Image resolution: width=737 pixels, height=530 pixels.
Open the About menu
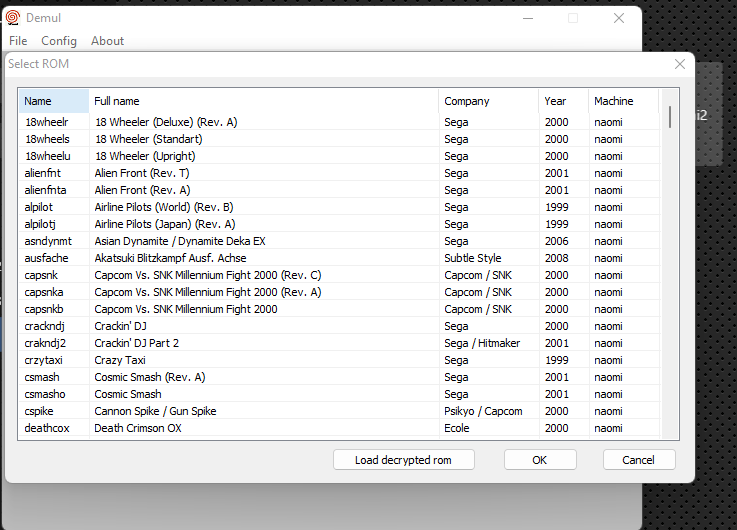[x=108, y=41]
